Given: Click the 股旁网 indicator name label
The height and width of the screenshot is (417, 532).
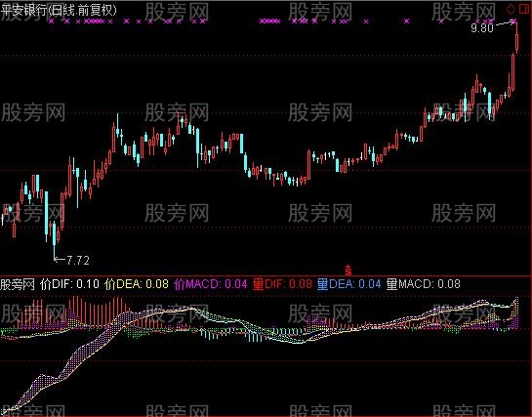Looking at the screenshot, I should 18,284.
